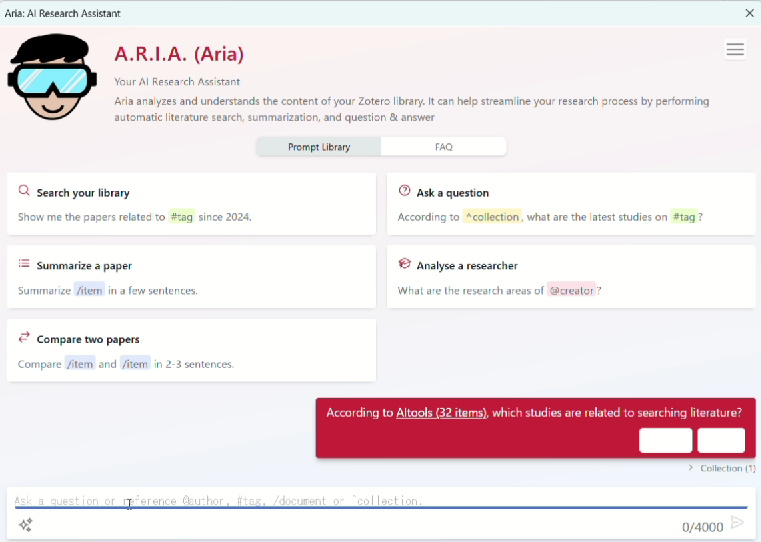Select the Analyse a researcher prompt card
Viewport: 761px width, 542px height.
pyautogui.click(x=571, y=277)
